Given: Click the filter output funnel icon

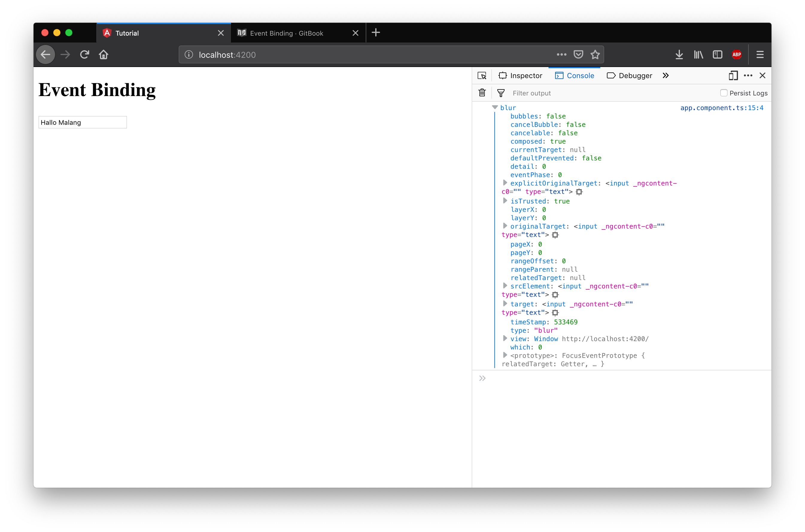Looking at the screenshot, I should [x=500, y=93].
